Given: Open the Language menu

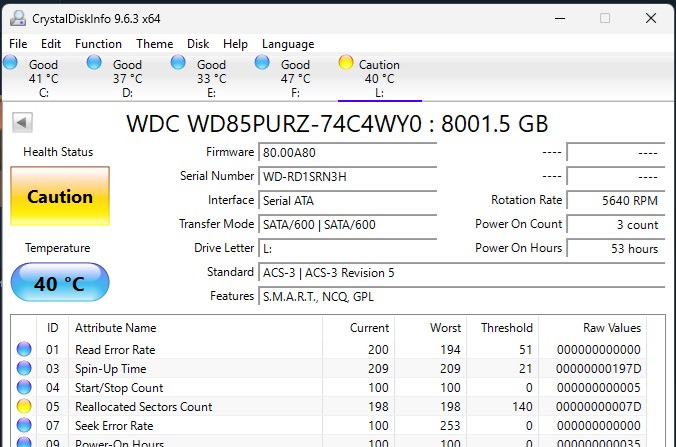Looking at the screenshot, I should click(288, 44).
